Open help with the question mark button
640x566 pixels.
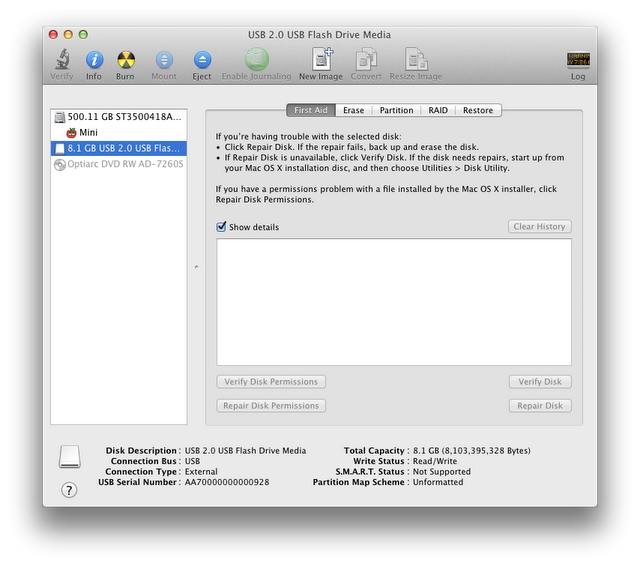(69, 490)
